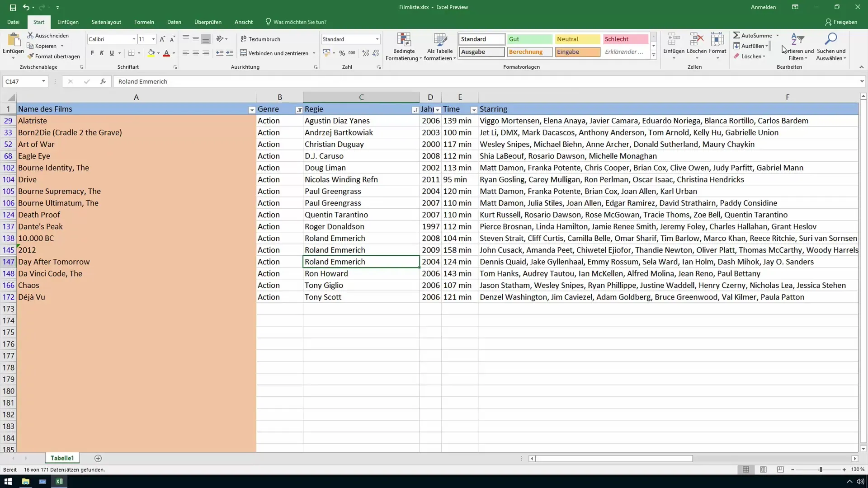Screen dimensions: 868x488
Task: Open the Ausfüllen fill menu
Action: pyautogui.click(x=750, y=46)
